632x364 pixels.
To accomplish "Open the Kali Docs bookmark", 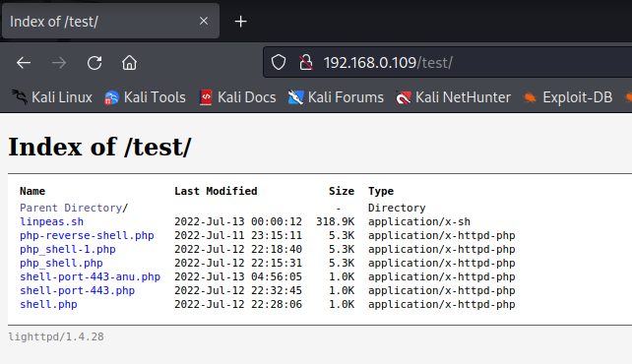I will tap(238, 97).
